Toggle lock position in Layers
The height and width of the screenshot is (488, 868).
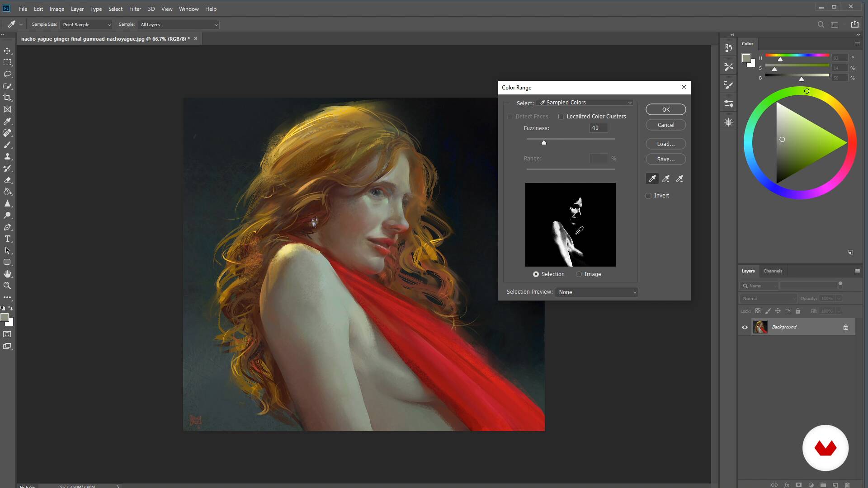coord(778,311)
